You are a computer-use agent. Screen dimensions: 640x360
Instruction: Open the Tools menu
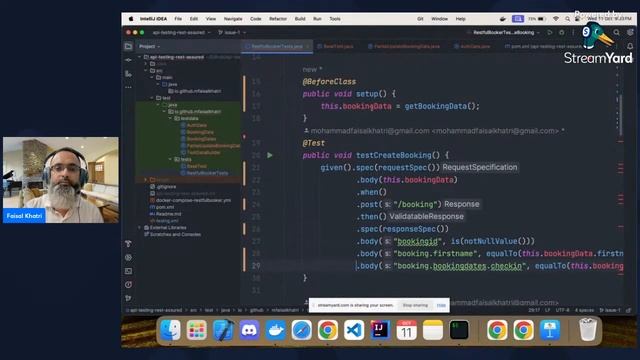(335, 19)
